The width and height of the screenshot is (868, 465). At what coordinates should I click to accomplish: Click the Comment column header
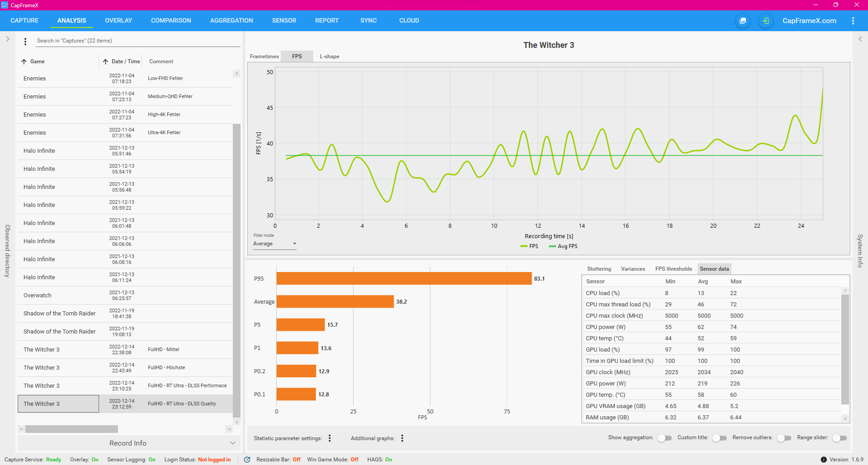[x=161, y=61]
